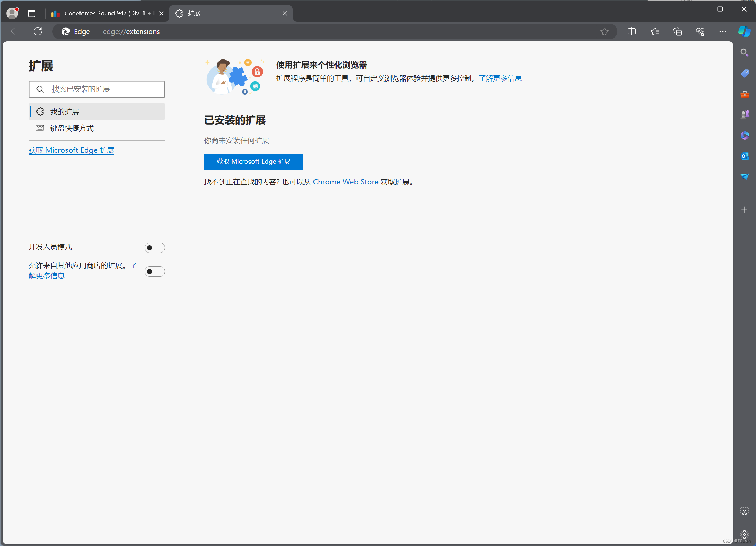Open the Shopping sidebar icon
This screenshot has width=756, height=546.
coord(745,73)
